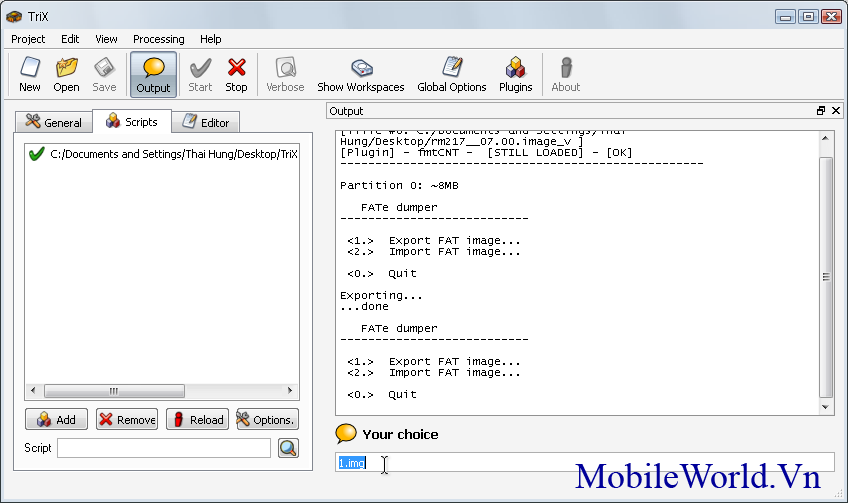848x503 pixels.
Task: Click the New project toolbar icon
Action: pos(30,74)
